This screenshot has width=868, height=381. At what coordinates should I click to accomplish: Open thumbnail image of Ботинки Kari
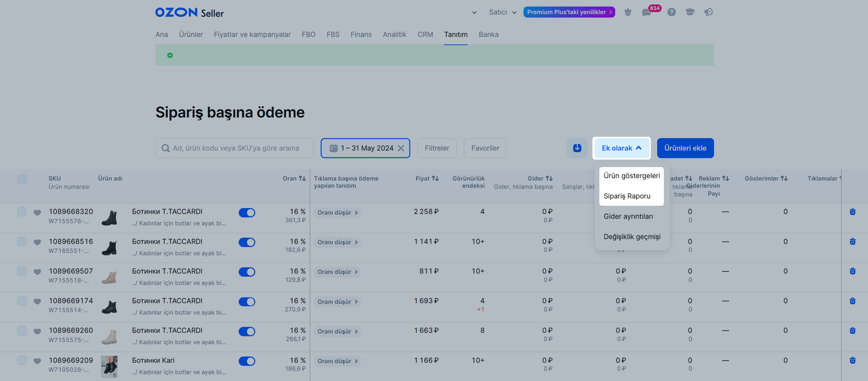109,367
